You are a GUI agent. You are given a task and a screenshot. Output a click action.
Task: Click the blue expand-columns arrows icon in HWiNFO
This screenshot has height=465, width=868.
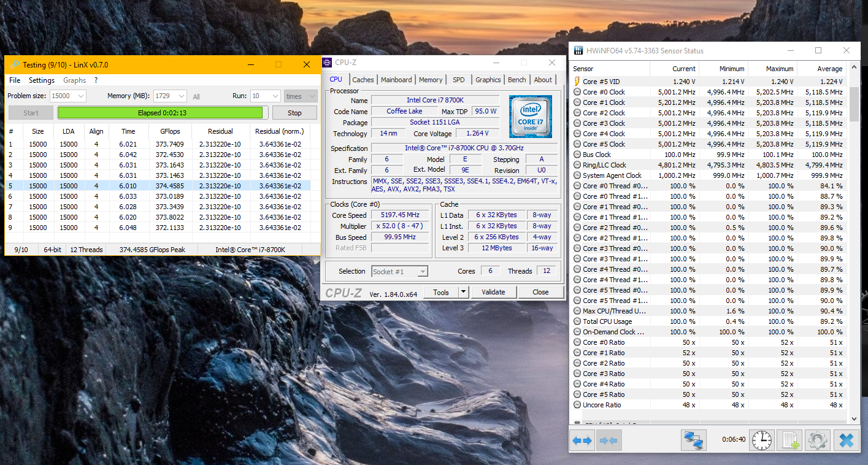(582, 440)
